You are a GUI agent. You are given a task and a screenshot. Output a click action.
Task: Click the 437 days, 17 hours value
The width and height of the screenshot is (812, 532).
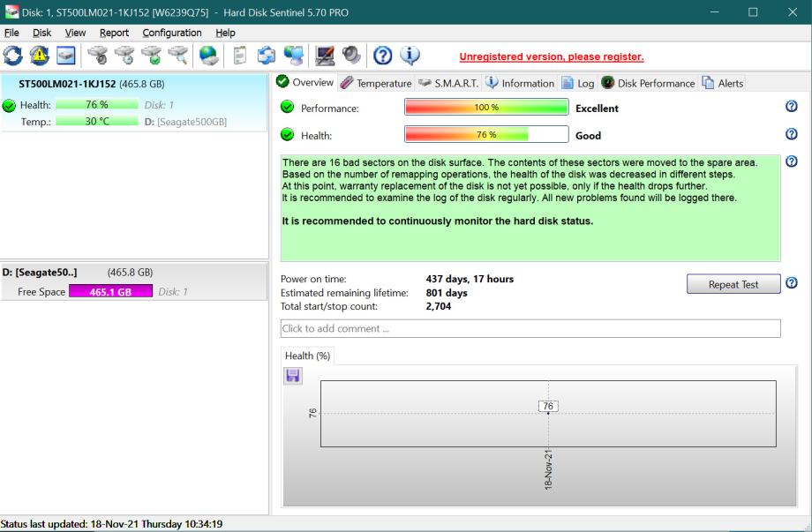pos(470,279)
